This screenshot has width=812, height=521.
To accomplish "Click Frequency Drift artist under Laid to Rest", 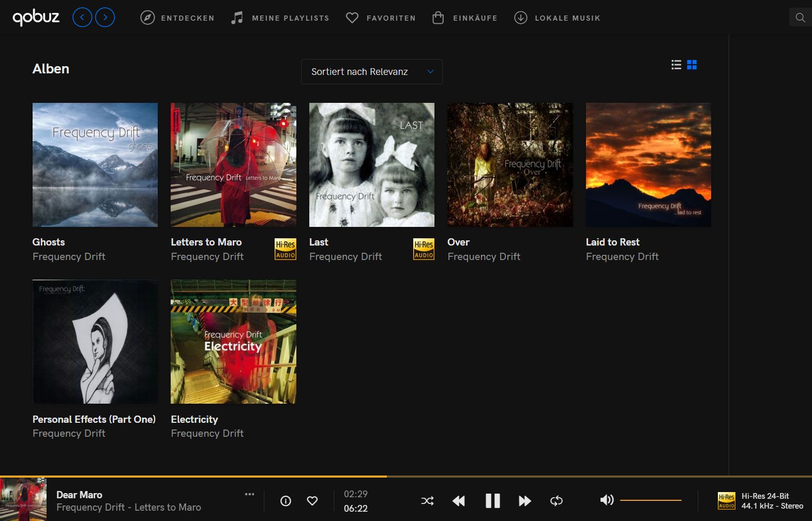I will [x=622, y=256].
